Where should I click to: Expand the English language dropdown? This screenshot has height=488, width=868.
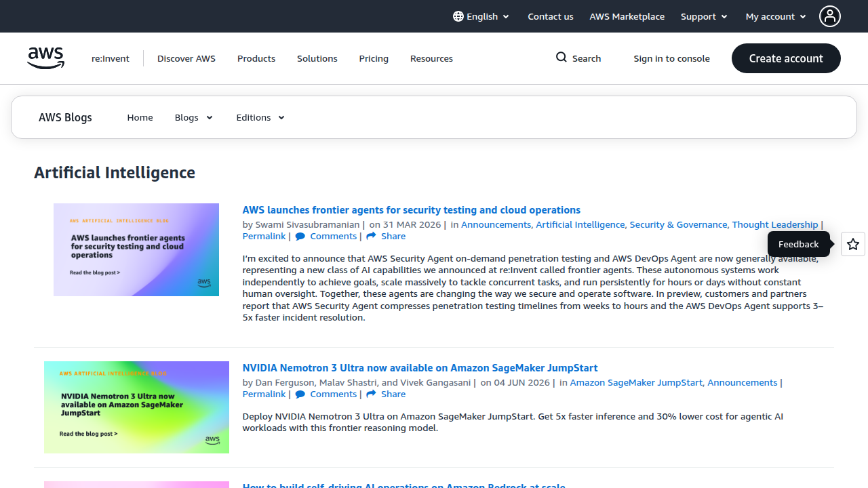(x=481, y=16)
